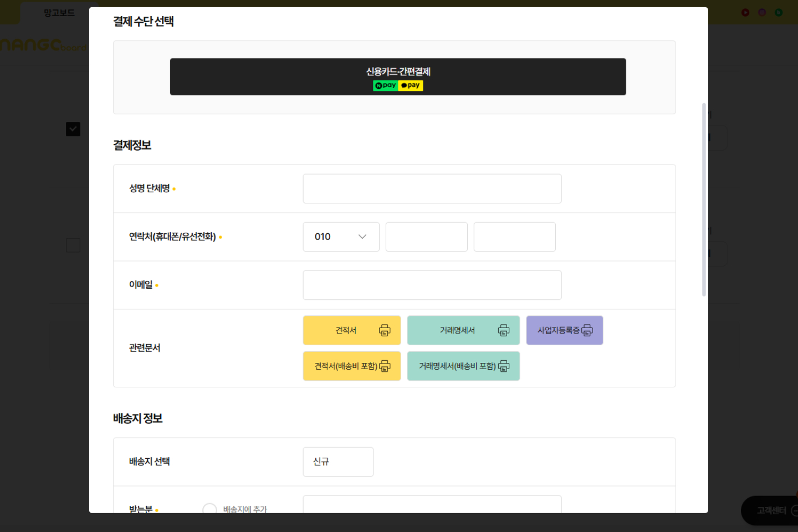Viewport: 798px width, 532px height.
Task: Select the 망고보드 tab
Action: 59,13
